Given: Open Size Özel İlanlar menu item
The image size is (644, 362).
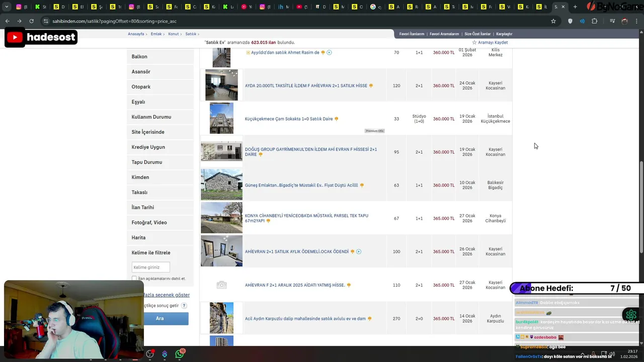Looking at the screenshot, I should [477, 34].
